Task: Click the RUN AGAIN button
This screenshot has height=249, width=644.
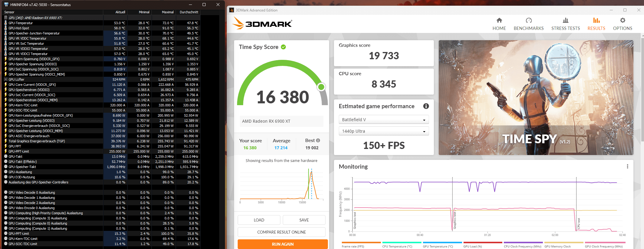Action: click(283, 244)
